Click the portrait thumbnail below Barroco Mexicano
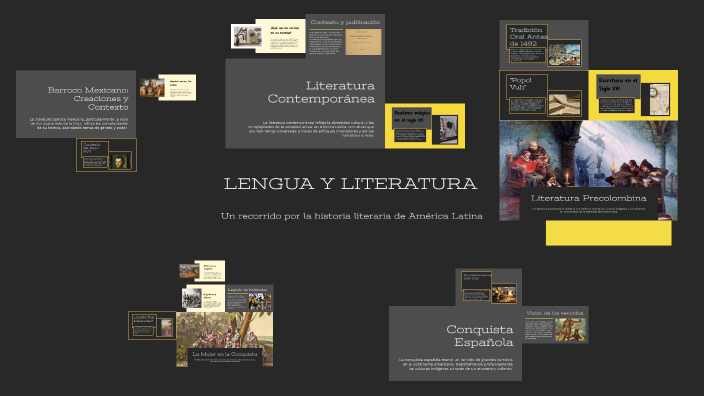Viewport: 704px width, 396px height. 119,162
